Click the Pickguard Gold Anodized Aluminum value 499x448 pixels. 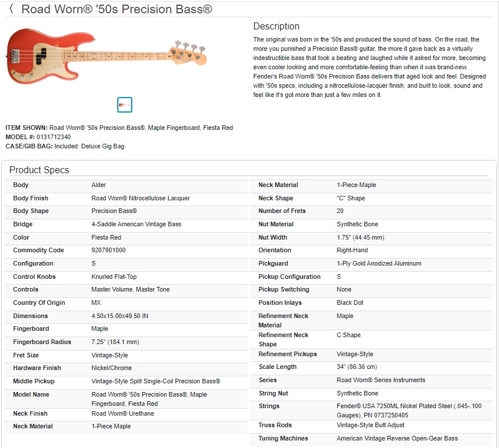(379, 263)
